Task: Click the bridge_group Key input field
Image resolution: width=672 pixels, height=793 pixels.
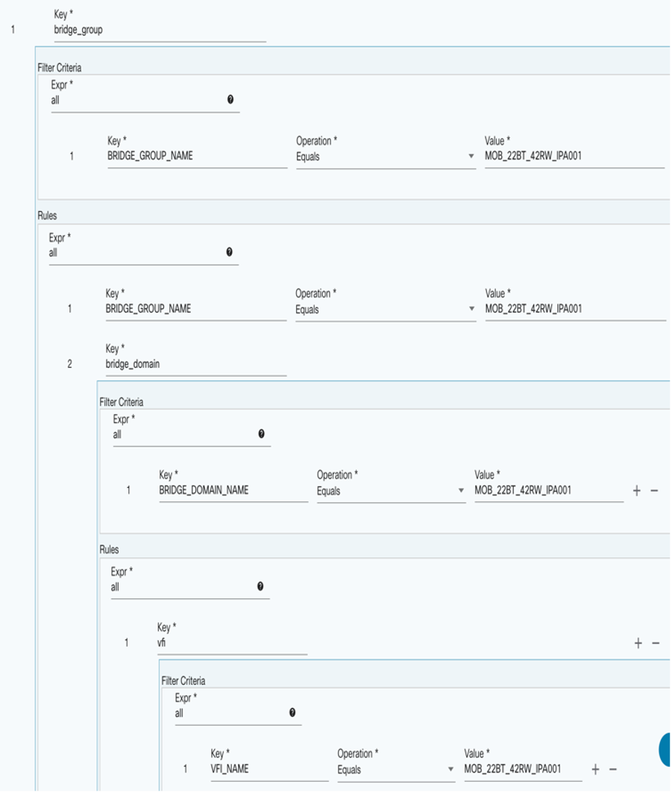Action: (159, 30)
